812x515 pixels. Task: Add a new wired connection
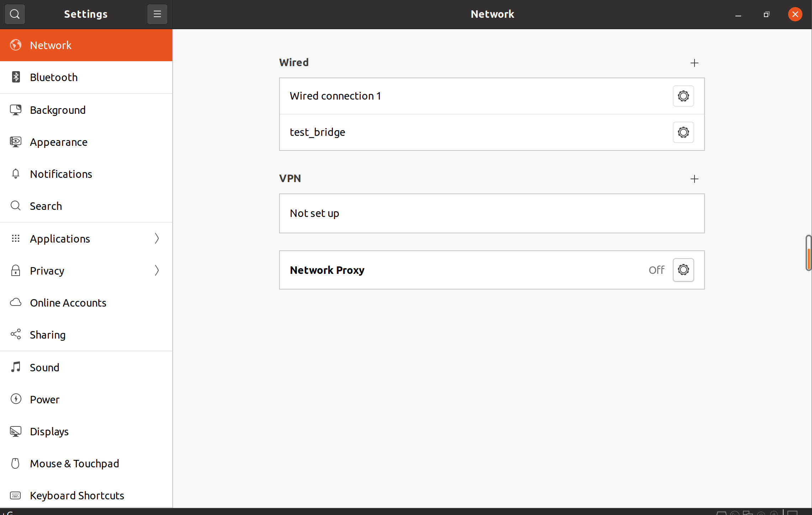click(694, 63)
